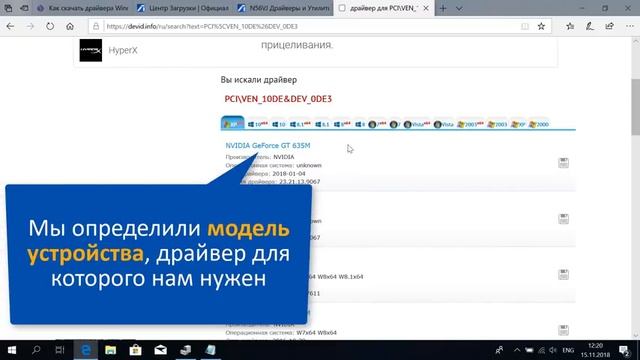The width and height of the screenshot is (640, 360).
Task: Select the Vista 32-bit filter
Action: click(x=443, y=124)
